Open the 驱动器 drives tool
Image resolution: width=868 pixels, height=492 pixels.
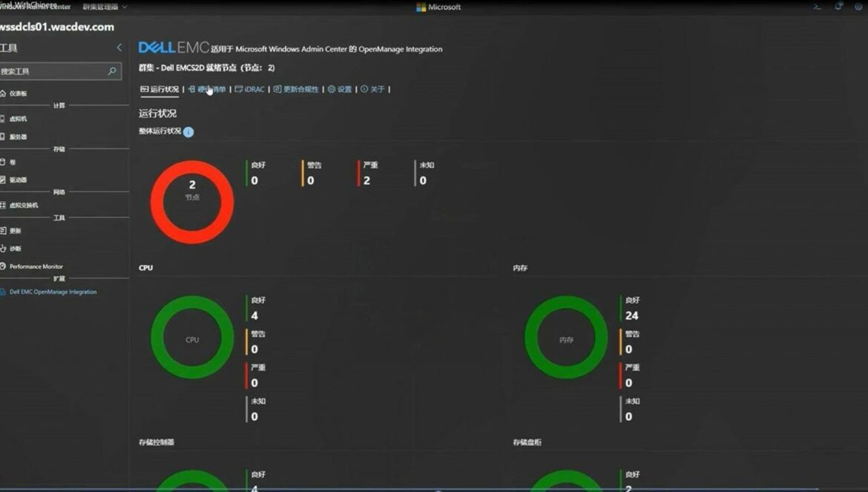(13, 180)
